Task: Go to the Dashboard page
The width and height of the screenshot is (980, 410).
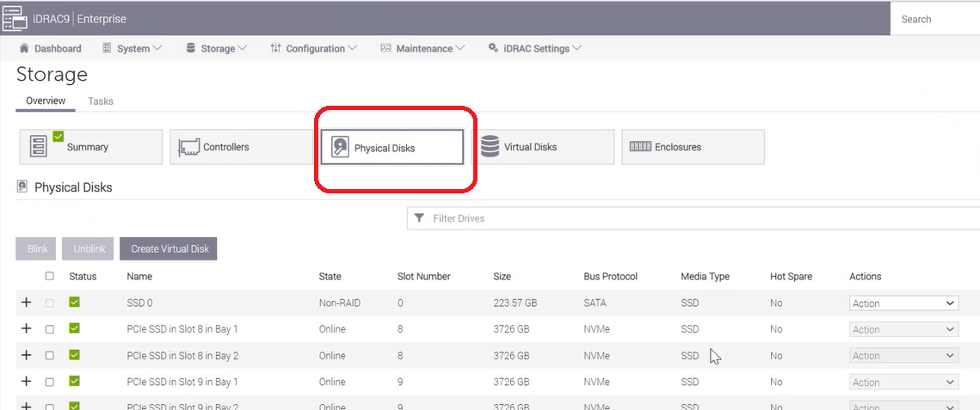Action: pyautogui.click(x=51, y=48)
